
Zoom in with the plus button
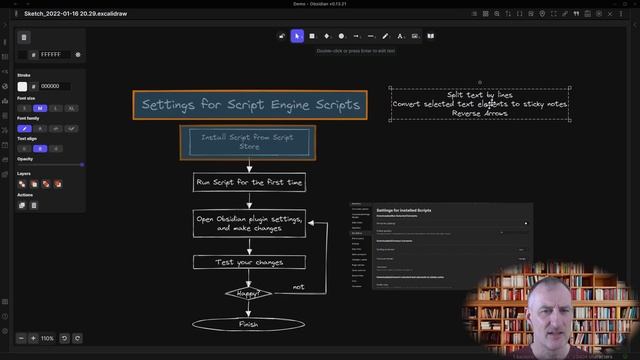tap(33, 338)
